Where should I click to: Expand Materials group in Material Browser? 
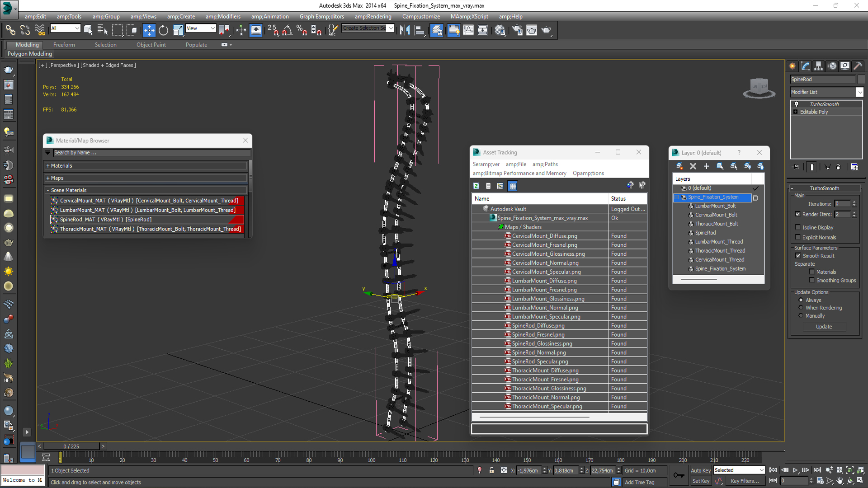[48, 166]
